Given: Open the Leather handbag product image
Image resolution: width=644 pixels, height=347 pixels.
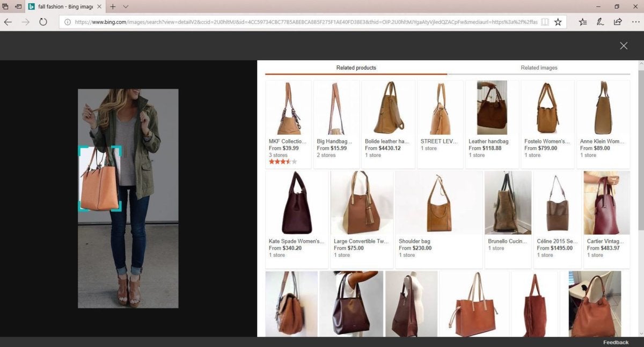Looking at the screenshot, I should click(492, 108).
